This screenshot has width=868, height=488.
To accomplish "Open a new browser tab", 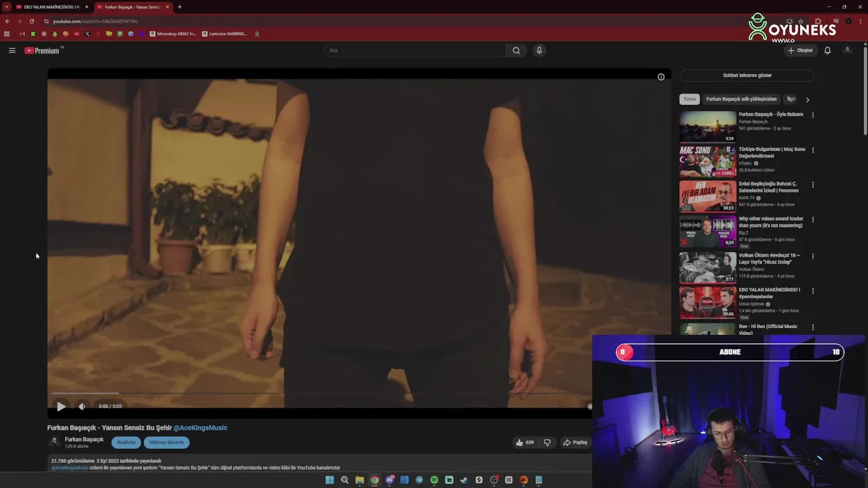I will (179, 7).
